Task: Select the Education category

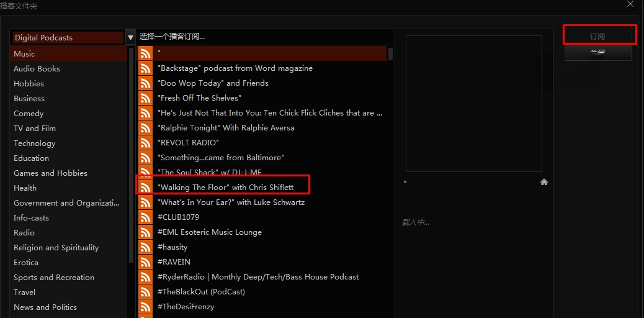Action: pyautogui.click(x=69, y=158)
